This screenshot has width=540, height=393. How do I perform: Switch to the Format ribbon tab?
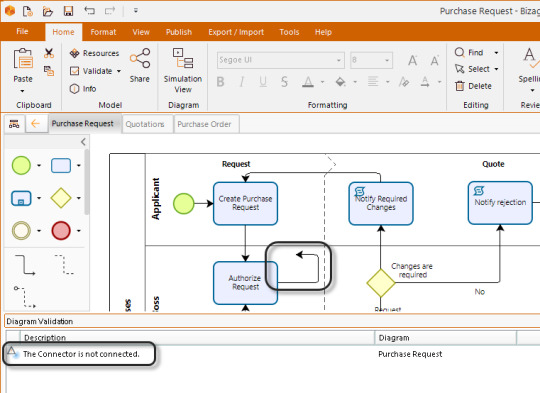pyautogui.click(x=103, y=32)
